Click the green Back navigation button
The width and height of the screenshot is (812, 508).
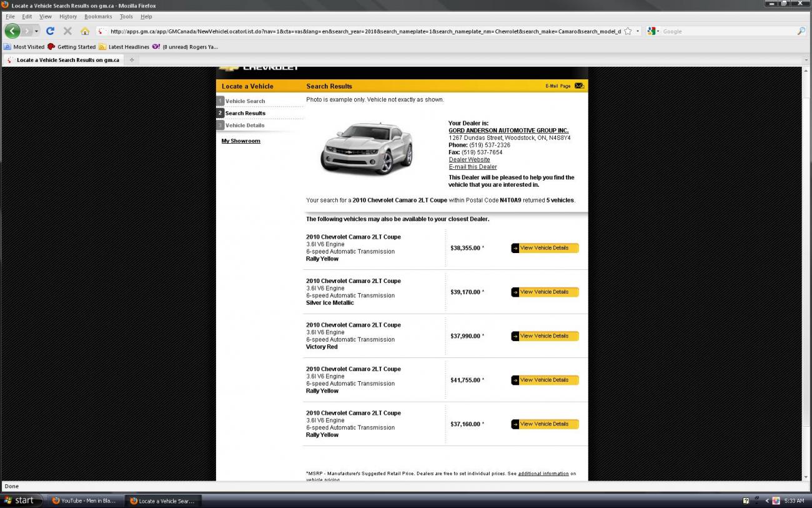(x=12, y=31)
